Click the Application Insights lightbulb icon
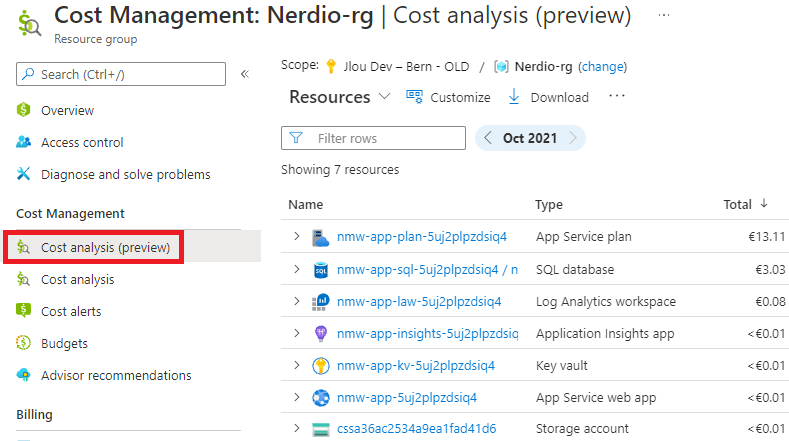The width and height of the screenshot is (789, 441). point(321,333)
